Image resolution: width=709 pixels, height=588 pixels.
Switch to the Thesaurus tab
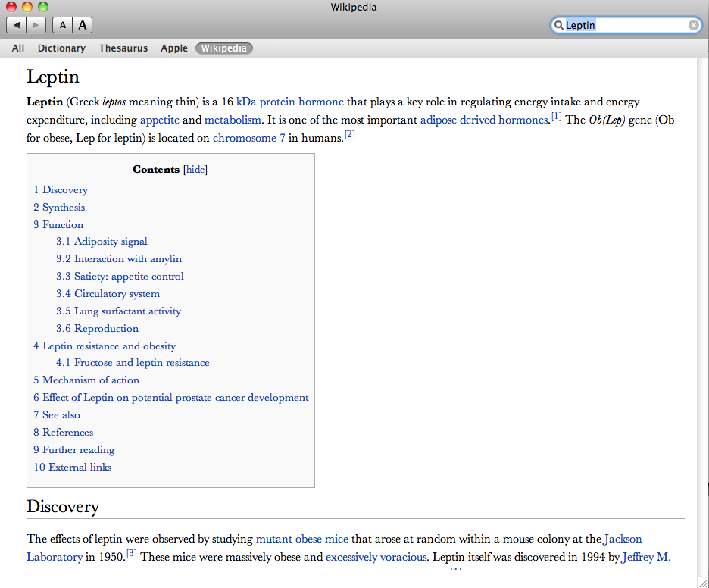coord(123,48)
